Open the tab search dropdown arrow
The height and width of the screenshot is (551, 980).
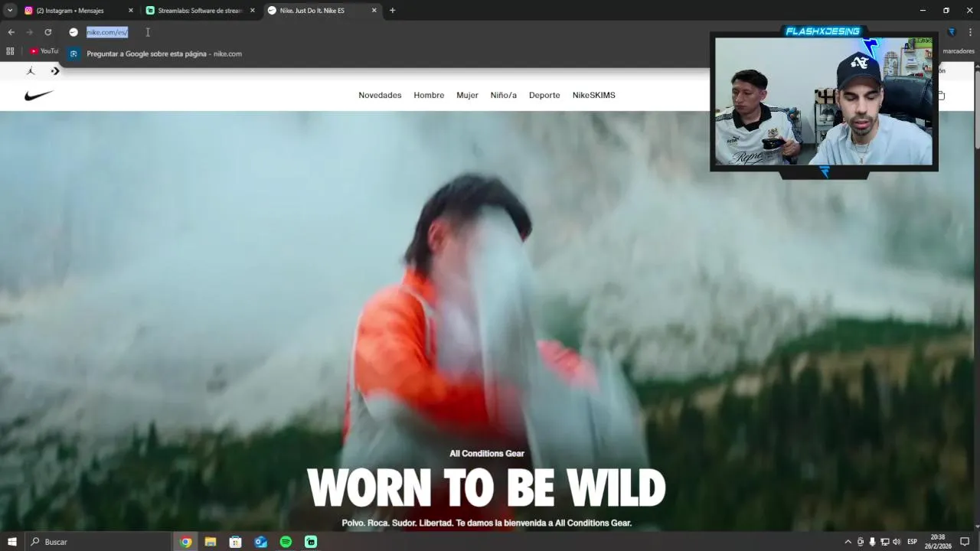coord(10,10)
